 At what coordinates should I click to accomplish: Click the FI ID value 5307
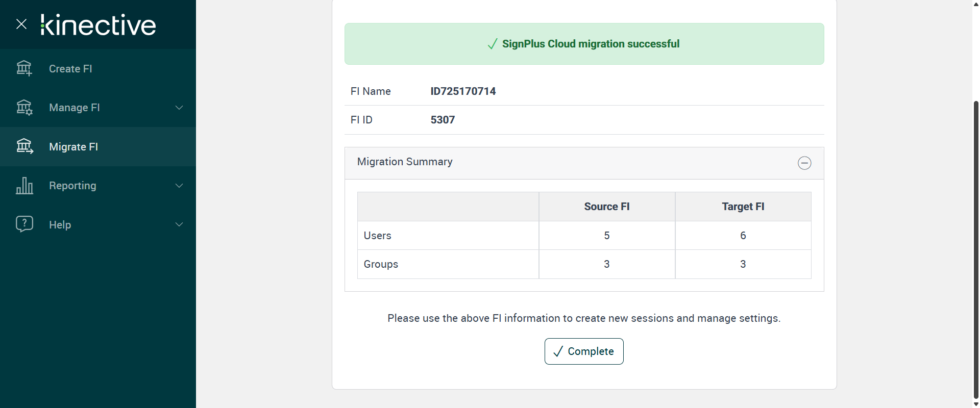[x=443, y=120]
